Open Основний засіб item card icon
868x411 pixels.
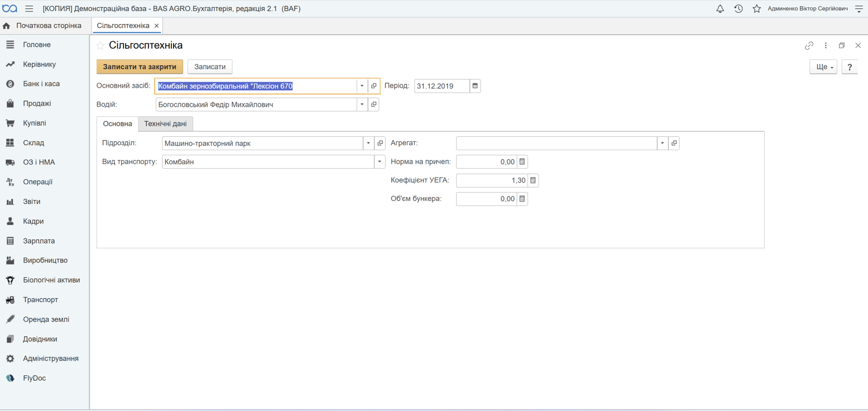pyautogui.click(x=374, y=86)
